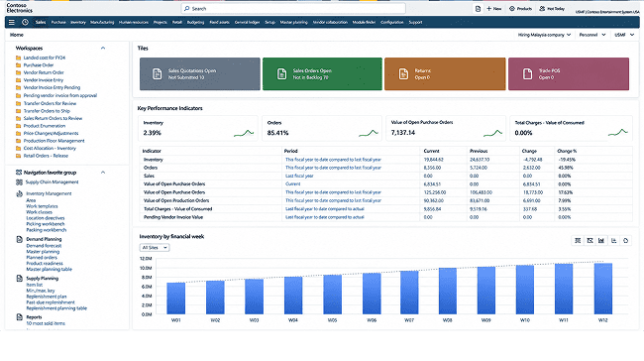The height and width of the screenshot is (361, 644).
Task: Collapse the Workspaces section
Action: click(103, 49)
